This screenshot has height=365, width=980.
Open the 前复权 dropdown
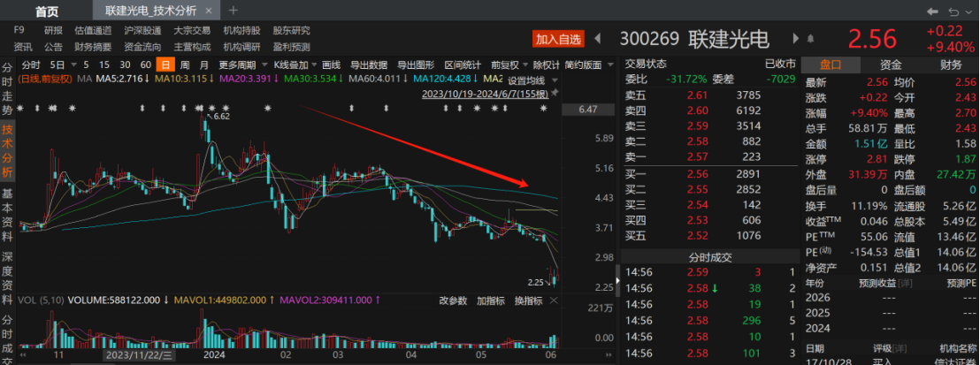509,65
